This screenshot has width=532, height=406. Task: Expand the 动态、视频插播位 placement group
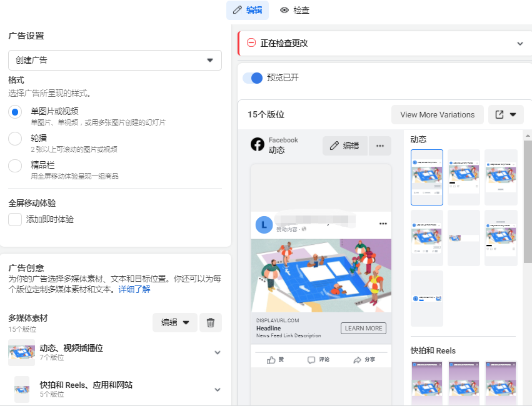click(217, 352)
